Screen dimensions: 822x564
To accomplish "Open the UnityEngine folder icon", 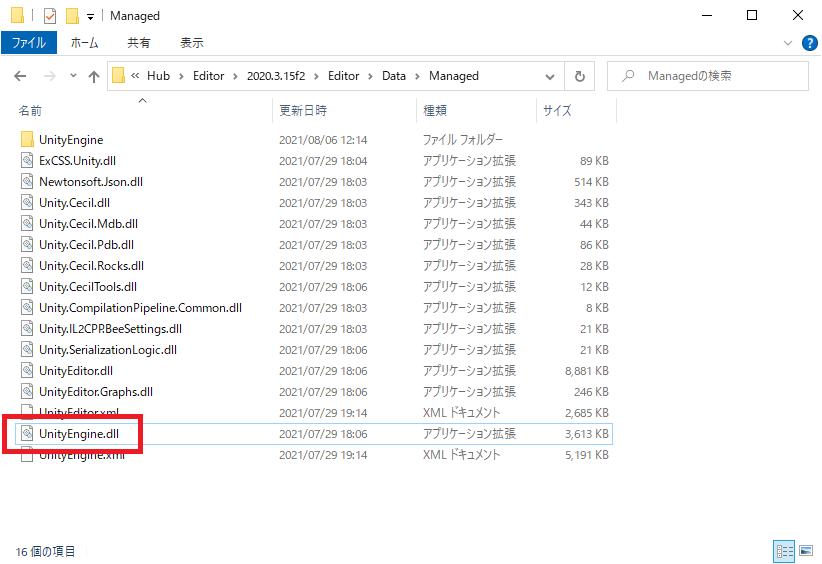I will [27, 139].
